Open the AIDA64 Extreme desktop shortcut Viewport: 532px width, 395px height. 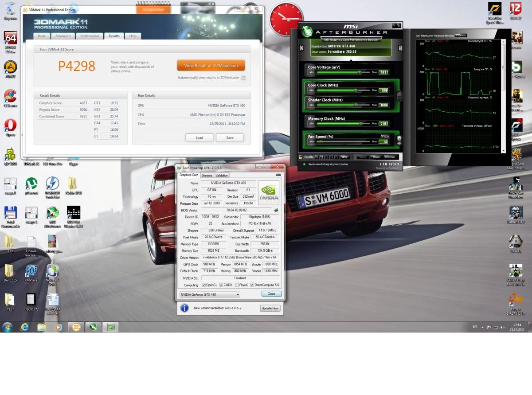click(x=10, y=42)
